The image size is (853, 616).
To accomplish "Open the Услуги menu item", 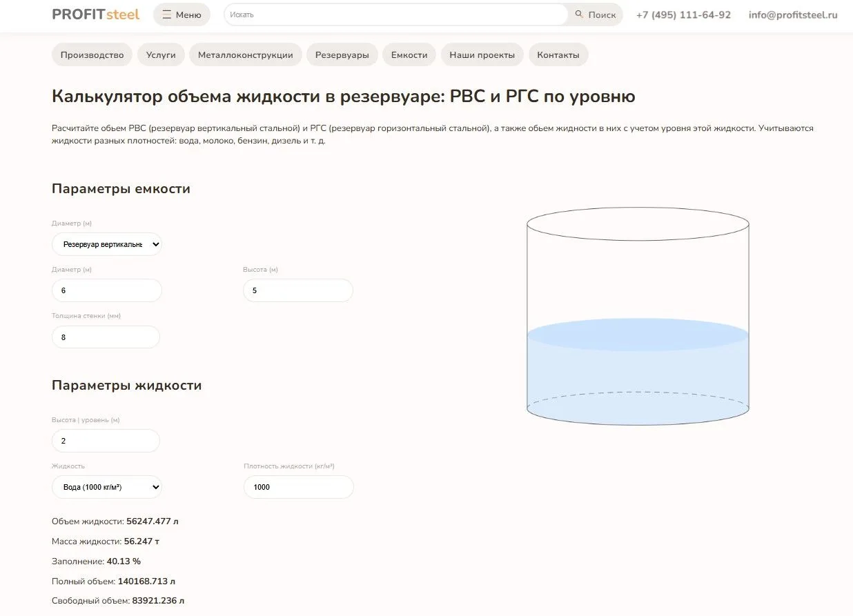I will [x=161, y=55].
